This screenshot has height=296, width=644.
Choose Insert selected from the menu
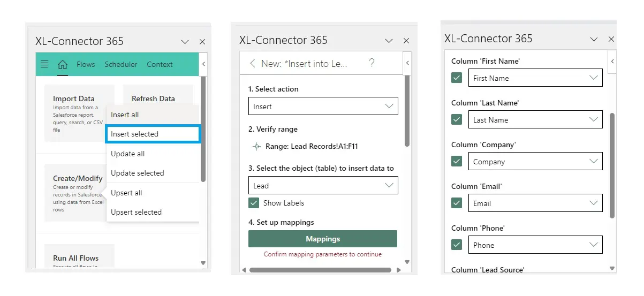tap(153, 134)
